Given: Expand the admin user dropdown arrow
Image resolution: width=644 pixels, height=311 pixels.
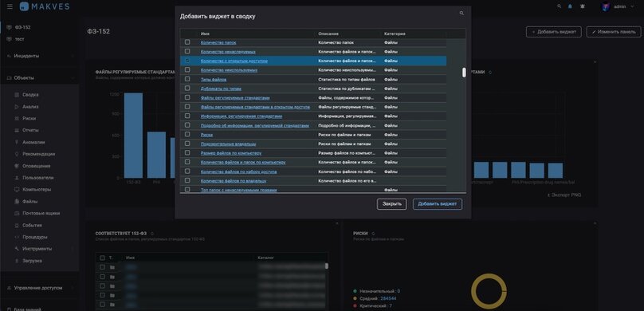Looking at the screenshot, I should tap(632, 6).
